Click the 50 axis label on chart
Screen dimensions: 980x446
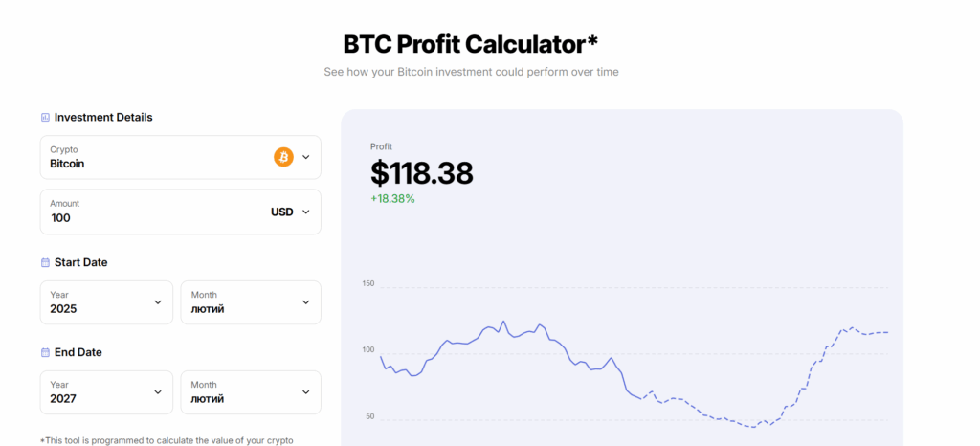click(x=369, y=417)
